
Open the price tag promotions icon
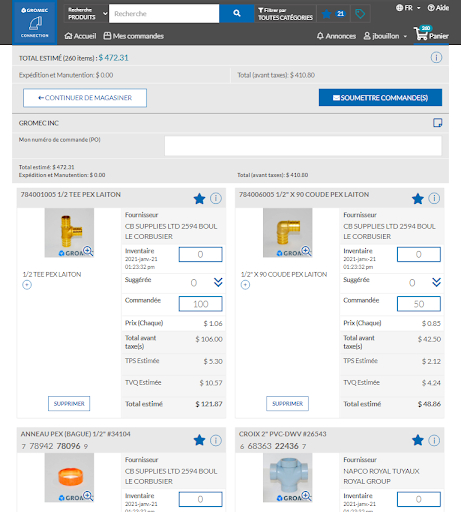pyautogui.click(x=360, y=14)
